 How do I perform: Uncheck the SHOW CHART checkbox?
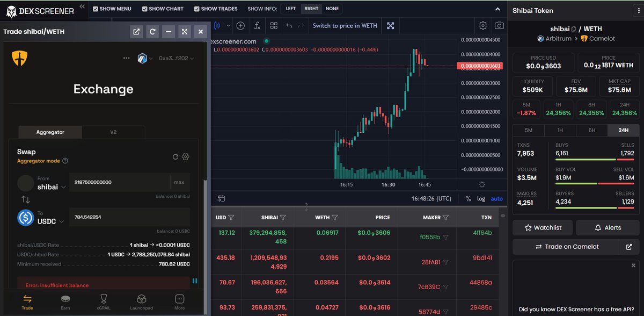click(145, 9)
